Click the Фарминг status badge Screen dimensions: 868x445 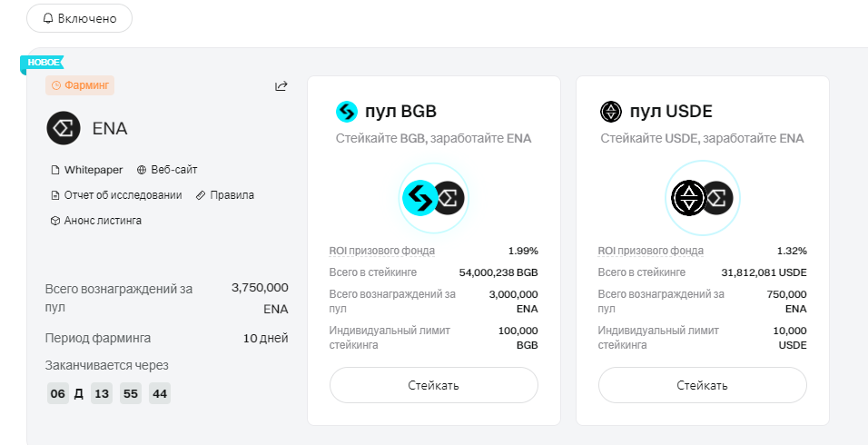coord(80,85)
